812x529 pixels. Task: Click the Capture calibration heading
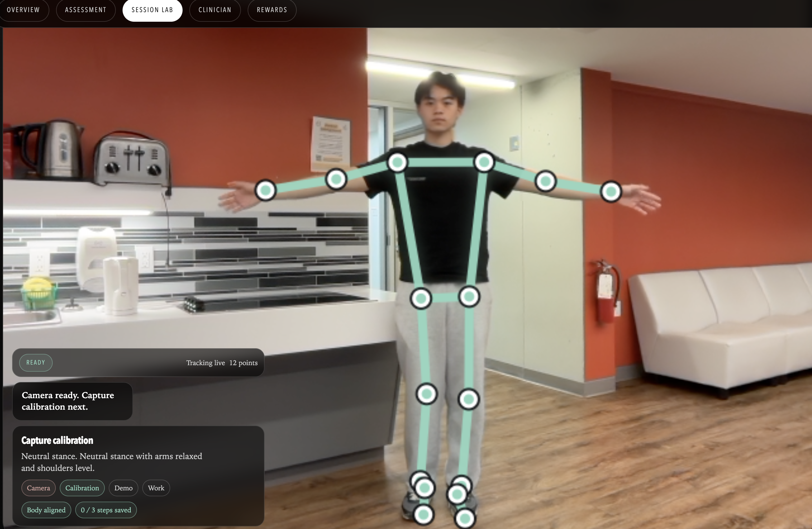coord(57,440)
